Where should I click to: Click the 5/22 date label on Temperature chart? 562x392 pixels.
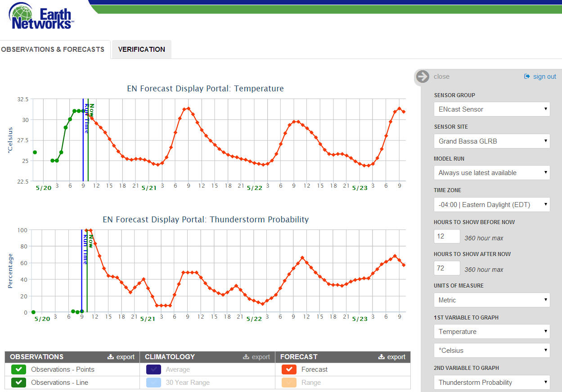click(255, 188)
